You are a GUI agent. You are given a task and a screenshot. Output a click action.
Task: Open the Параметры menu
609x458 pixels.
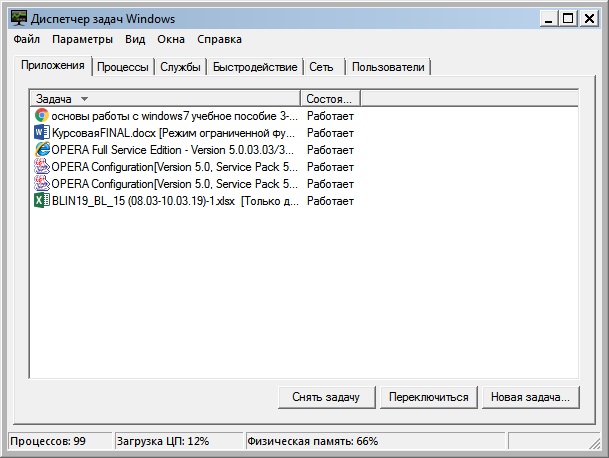pyautogui.click(x=83, y=40)
